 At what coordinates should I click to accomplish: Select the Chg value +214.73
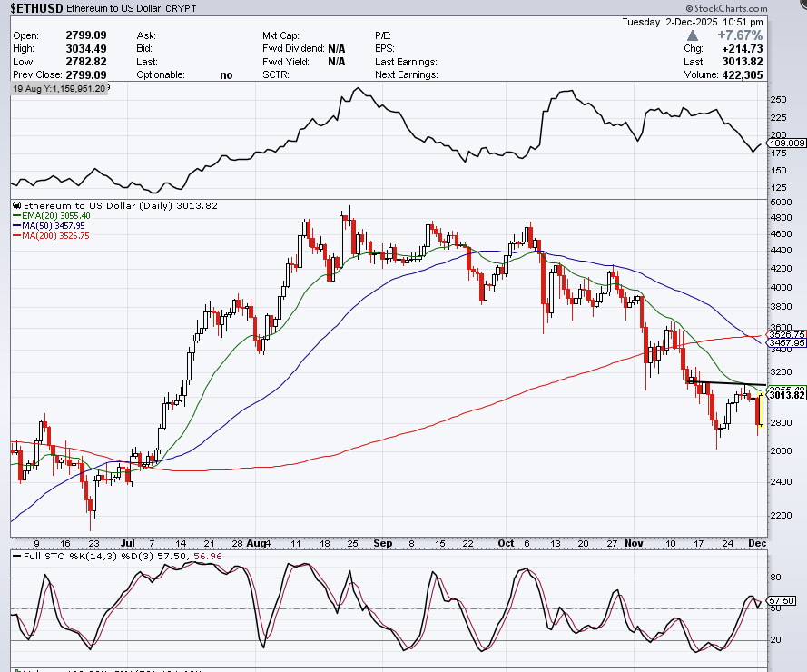[x=743, y=48]
